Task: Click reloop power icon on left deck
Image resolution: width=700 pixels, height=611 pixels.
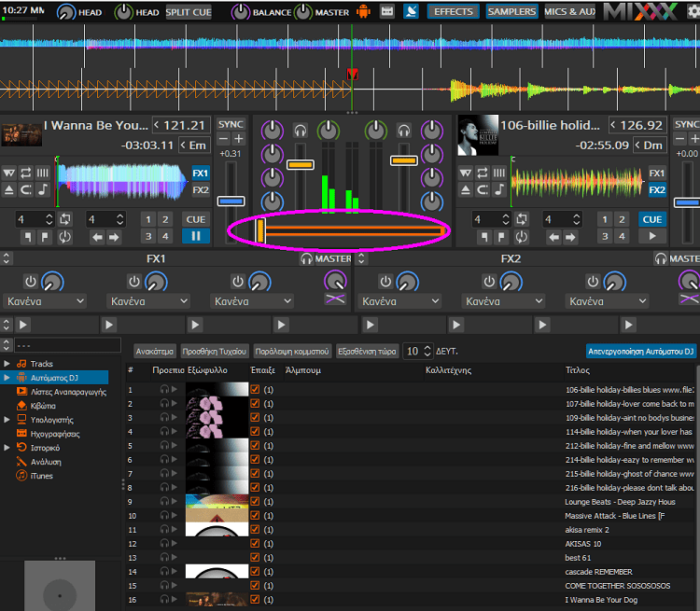Action: 65,237
